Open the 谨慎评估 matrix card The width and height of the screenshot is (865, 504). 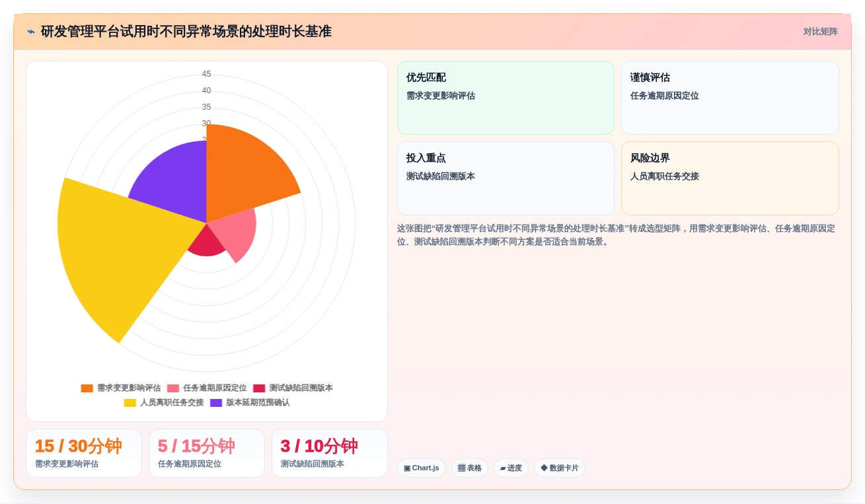coord(730,98)
